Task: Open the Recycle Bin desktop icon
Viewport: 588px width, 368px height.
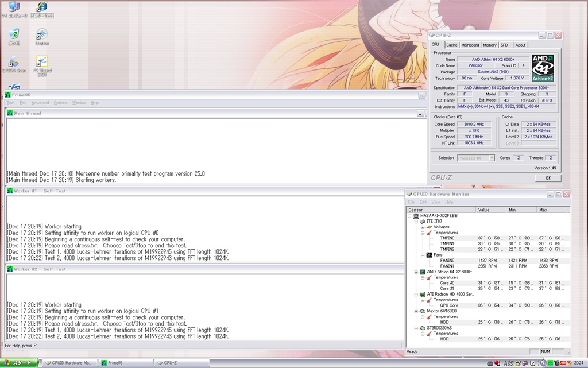Action: pyautogui.click(x=14, y=37)
